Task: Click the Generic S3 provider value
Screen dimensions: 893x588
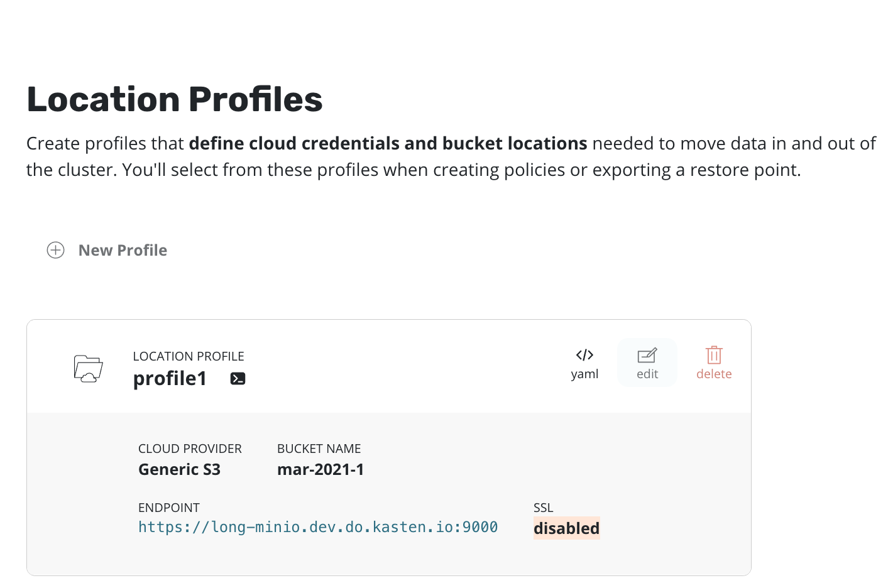Action: click(x=179, y=469)
